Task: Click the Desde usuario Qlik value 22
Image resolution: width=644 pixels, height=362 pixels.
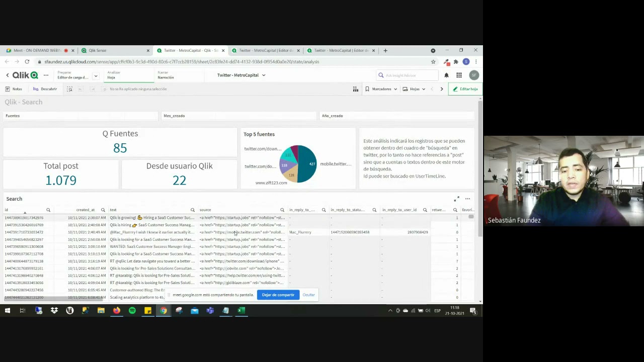Action: point(179,180)
